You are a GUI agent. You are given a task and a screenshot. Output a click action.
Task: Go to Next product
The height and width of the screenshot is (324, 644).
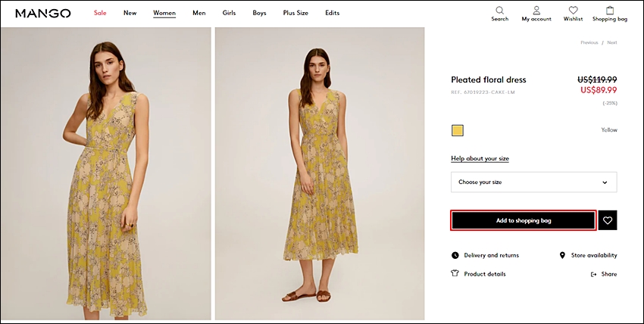click(612, 42)
